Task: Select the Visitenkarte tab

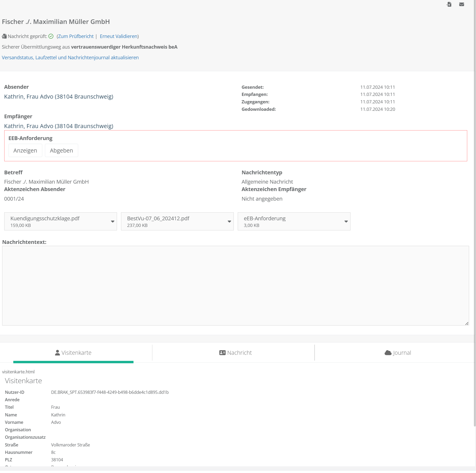Action: [x=73, y=353]
